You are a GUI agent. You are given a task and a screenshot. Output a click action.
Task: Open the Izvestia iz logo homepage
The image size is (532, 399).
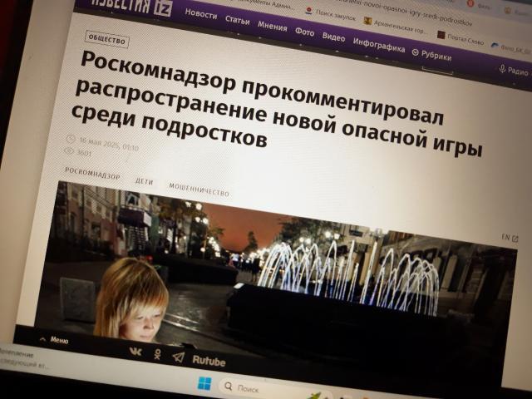[x=131, y=6]
